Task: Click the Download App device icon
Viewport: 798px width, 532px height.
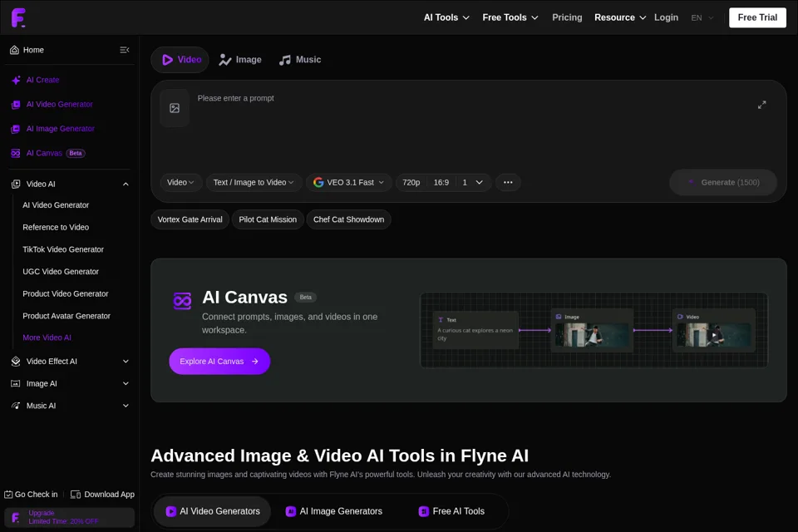Action: pyautogui.click(x=76, y=495)
